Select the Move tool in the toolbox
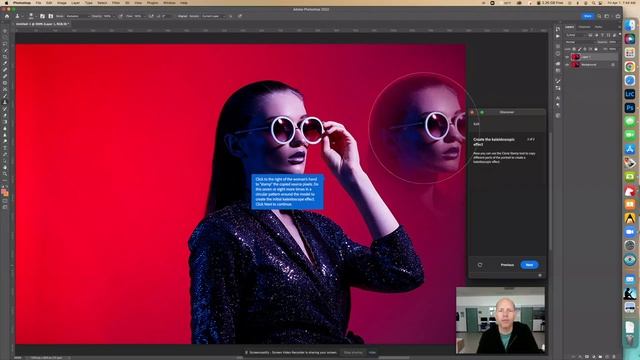The width and height of the screenshot is (640, 360). [x=5, y=31]
